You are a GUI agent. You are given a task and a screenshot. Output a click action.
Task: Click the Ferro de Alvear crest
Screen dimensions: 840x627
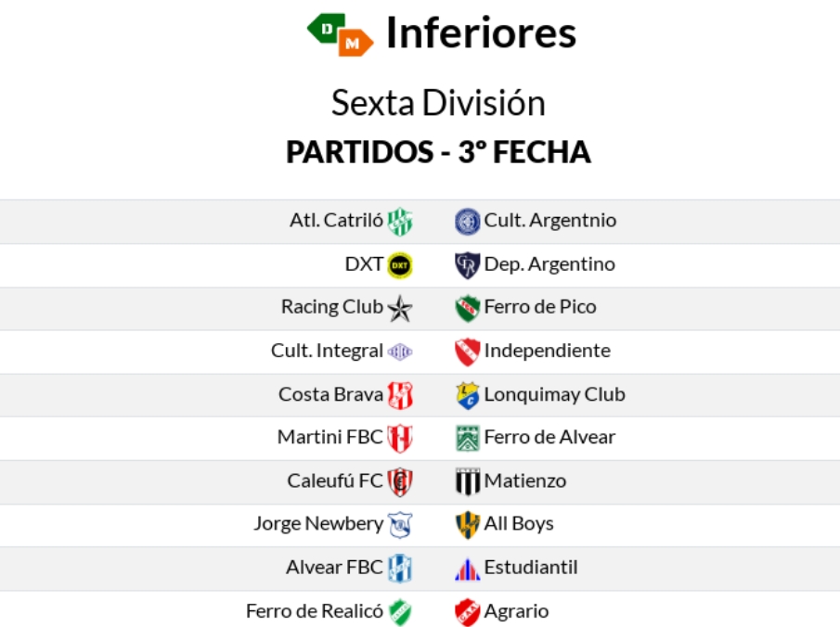coord(467,438)
